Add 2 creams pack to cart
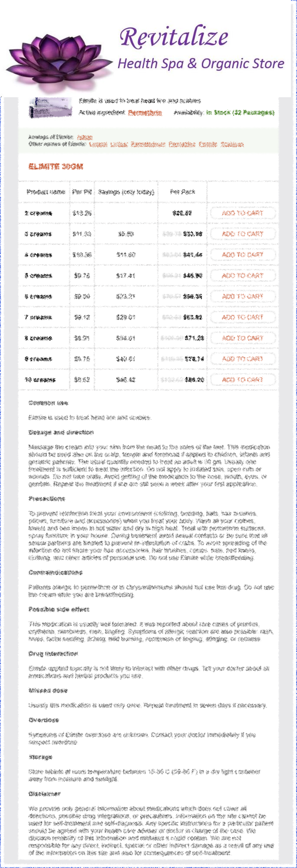Screen dimensions: 297x868 click(x=243, y=213)
